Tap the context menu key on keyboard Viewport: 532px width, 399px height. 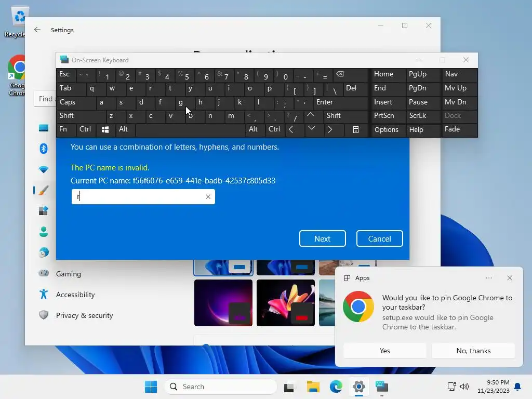[355, 129]
